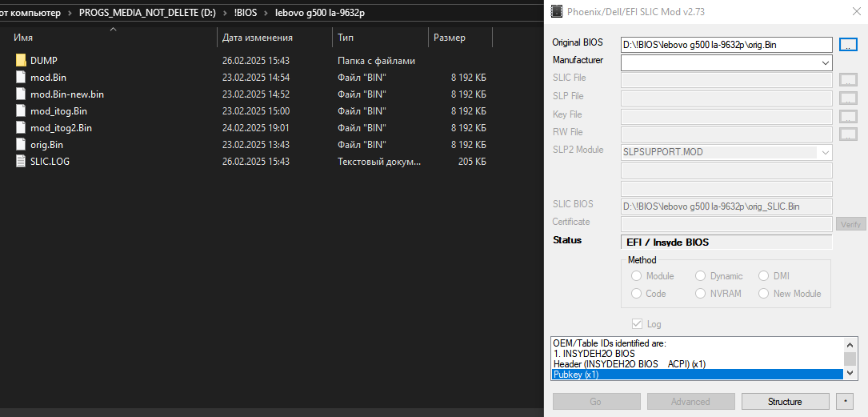This screenshot has width=868, height=417.
Task: Select the mod_itog.Bin file icon
Action: click(21, 110)
